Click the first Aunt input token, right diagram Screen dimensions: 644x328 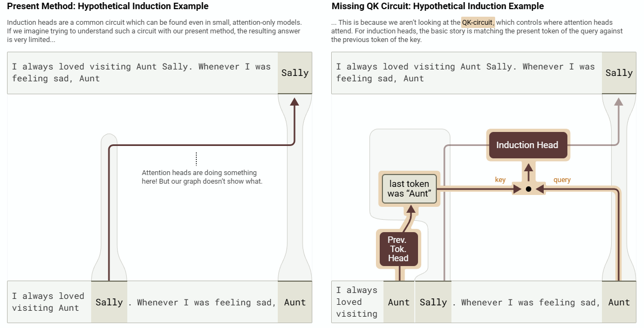click(399, 302)
